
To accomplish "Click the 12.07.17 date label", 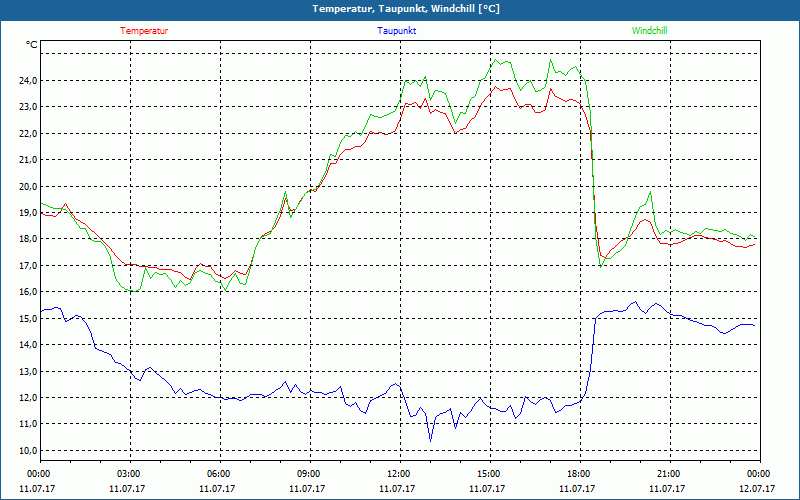I will coord(757,488).
